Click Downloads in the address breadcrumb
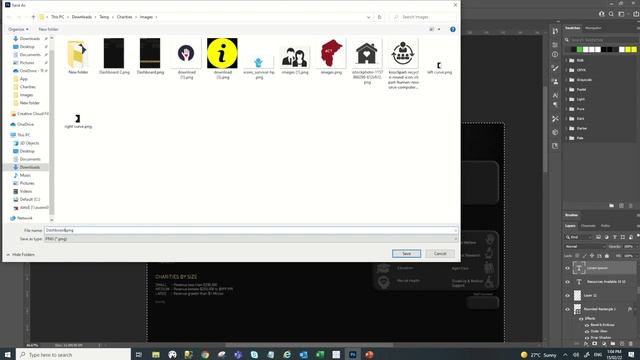The height and width of the screenshot is (360, 640). coord(82,17)
